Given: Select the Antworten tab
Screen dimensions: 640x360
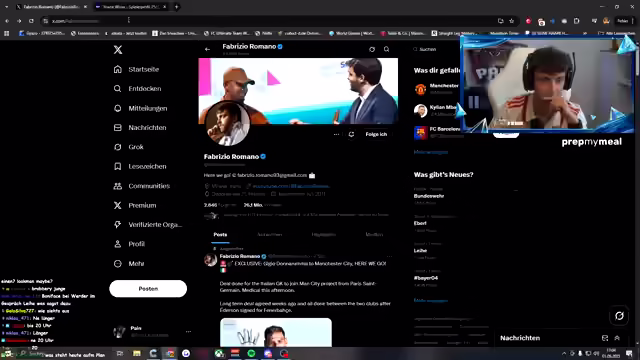Looking at the screenshot, I should [x=270, y=235].
